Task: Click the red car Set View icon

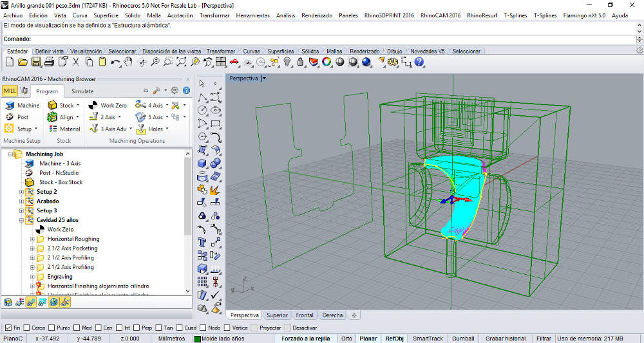Action: pyautogui.click(x=234, y=62)
